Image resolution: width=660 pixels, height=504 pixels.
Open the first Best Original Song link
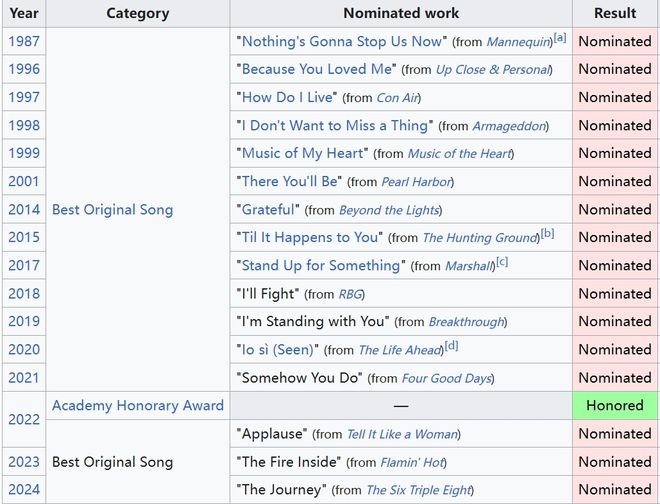click(x=112, y=210)
